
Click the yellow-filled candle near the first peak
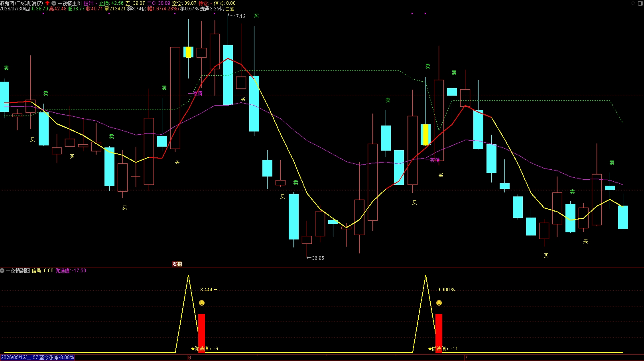188,52
